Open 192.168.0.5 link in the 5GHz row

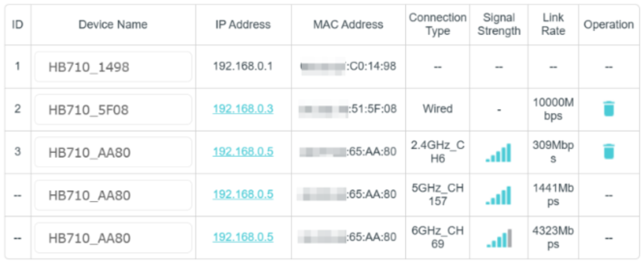pos(243,195)
